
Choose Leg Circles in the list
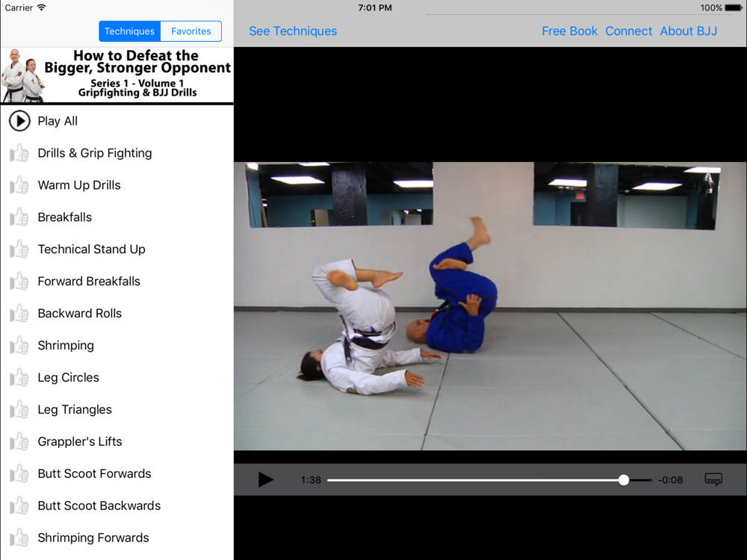(x=69, y=378)
